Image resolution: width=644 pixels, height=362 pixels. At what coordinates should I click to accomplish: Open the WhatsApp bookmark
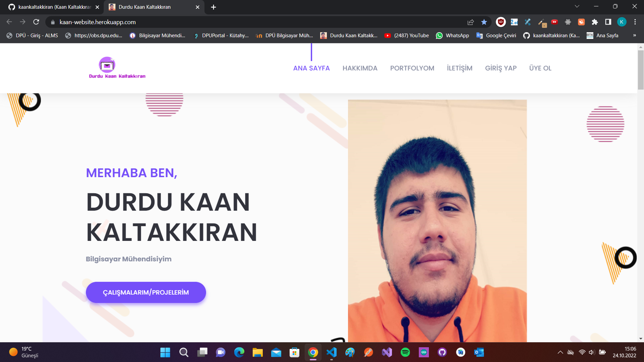[x=452, y=35]
